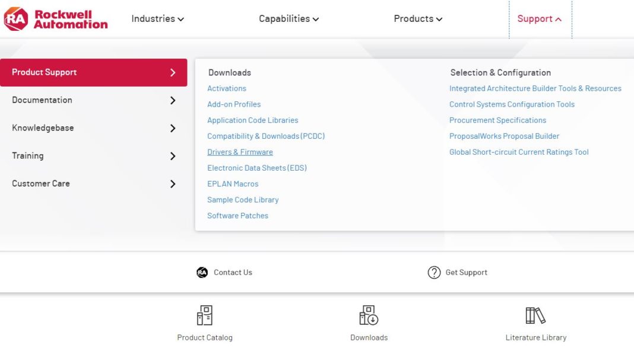Open the Literature Library books icon
This screenshot has width=634, height=364.
point(535,315)
